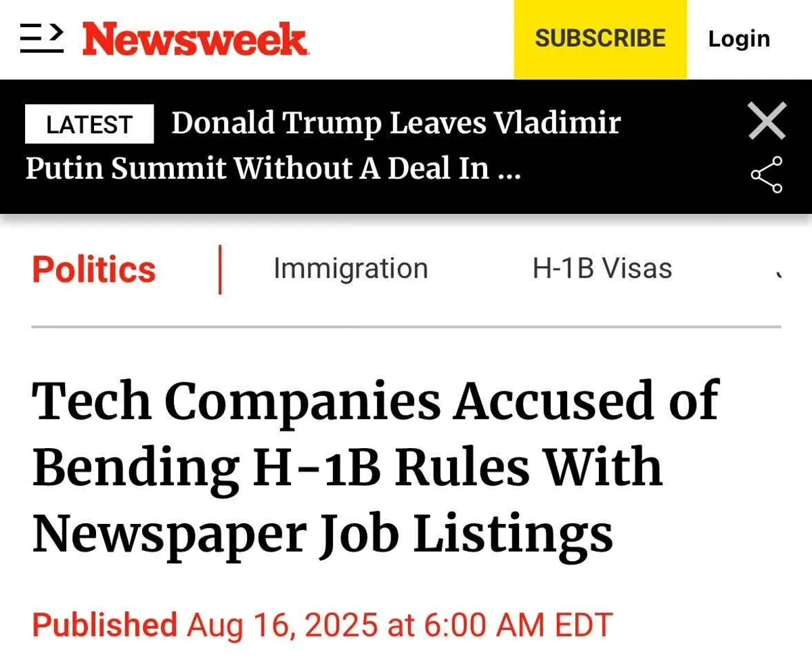The image size is (812, 664).
Task: Tap the share icon in banner
Action: tap(767, 175)
